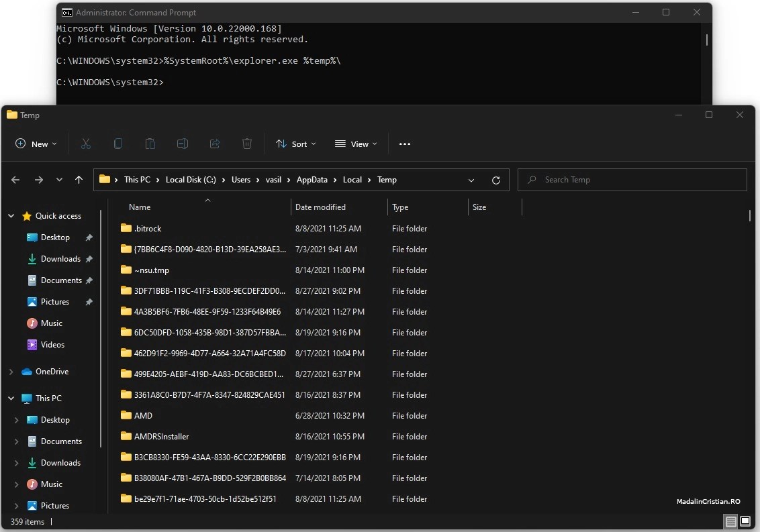The height and width of the screenshot is (532, 760).
Task: Select the Rename icon in the toolbar
Action: tap(183, 144)
